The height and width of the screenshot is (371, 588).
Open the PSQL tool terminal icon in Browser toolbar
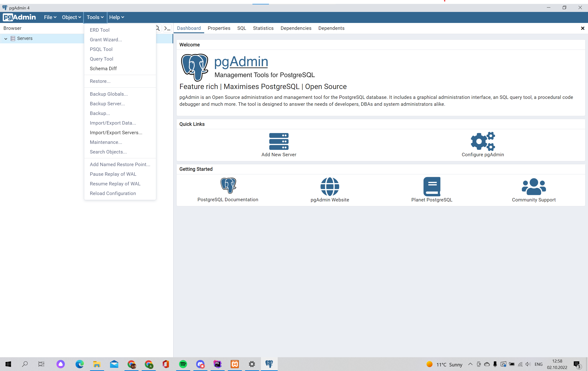click(167, 28)
